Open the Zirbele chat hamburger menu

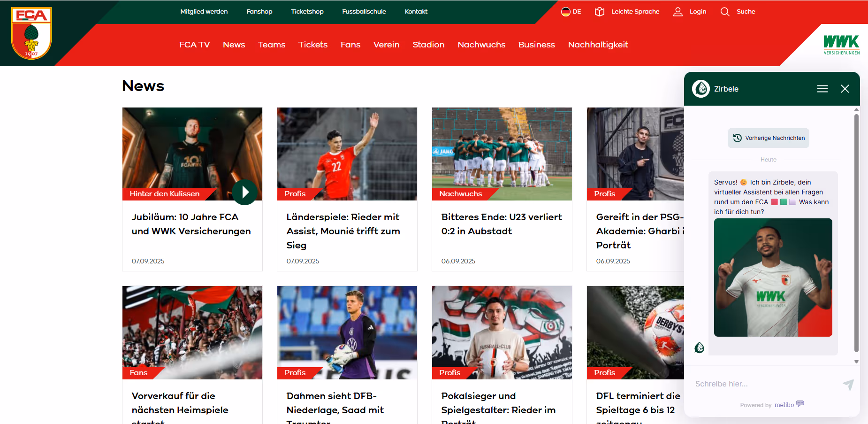(822, 89)
